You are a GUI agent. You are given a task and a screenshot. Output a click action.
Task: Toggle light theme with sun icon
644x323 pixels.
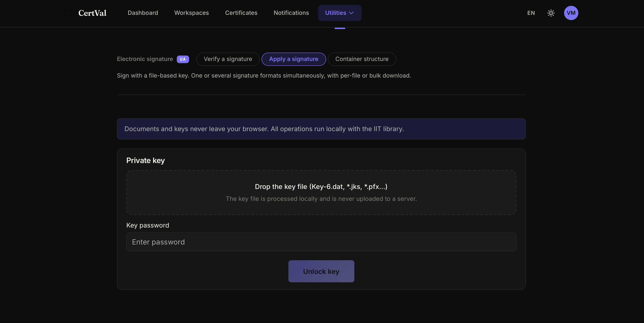pyautogui.click(x=551, y=13)
